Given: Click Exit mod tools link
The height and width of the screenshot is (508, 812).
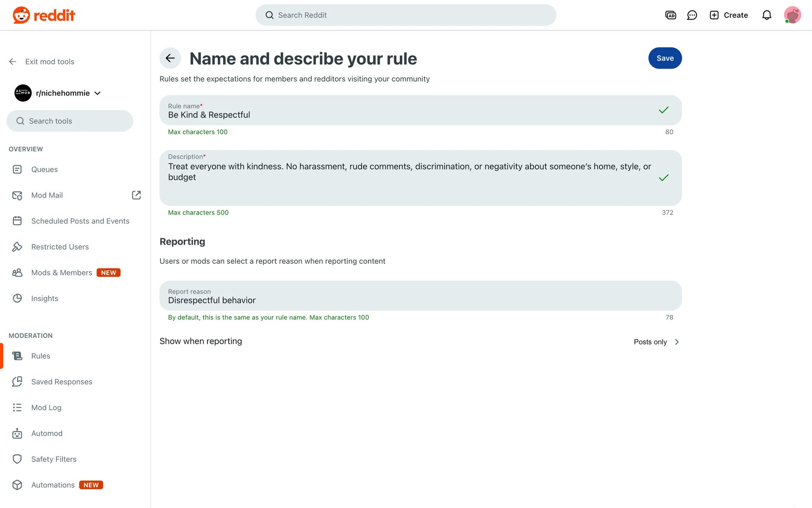Looking at the screenshot, I should tap(49, 62).
